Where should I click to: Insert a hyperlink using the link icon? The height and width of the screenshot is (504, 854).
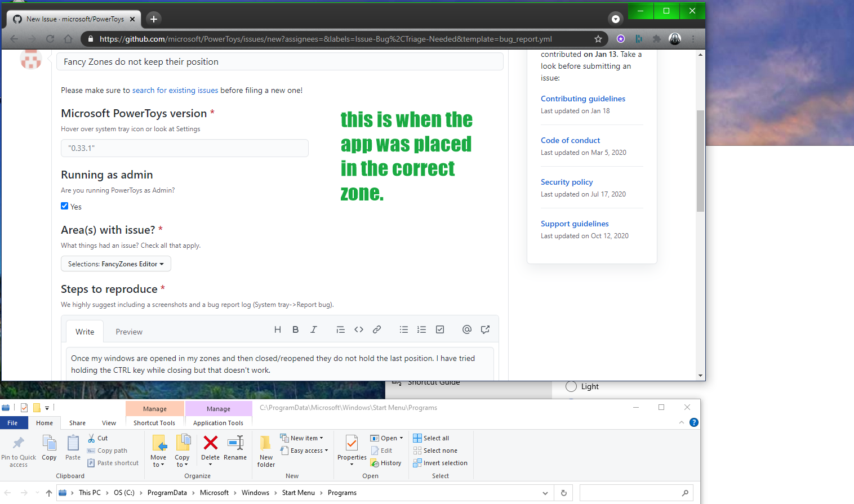(376, 329)
